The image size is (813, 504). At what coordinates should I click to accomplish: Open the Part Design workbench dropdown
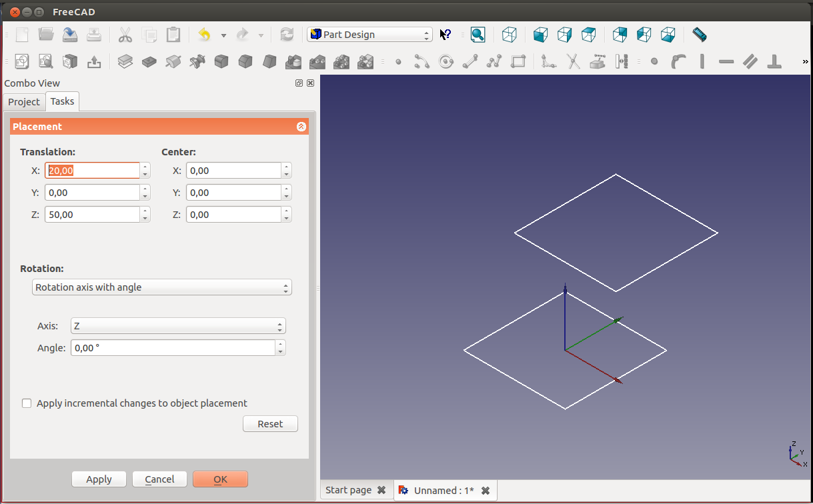click(x=369, y=35)
